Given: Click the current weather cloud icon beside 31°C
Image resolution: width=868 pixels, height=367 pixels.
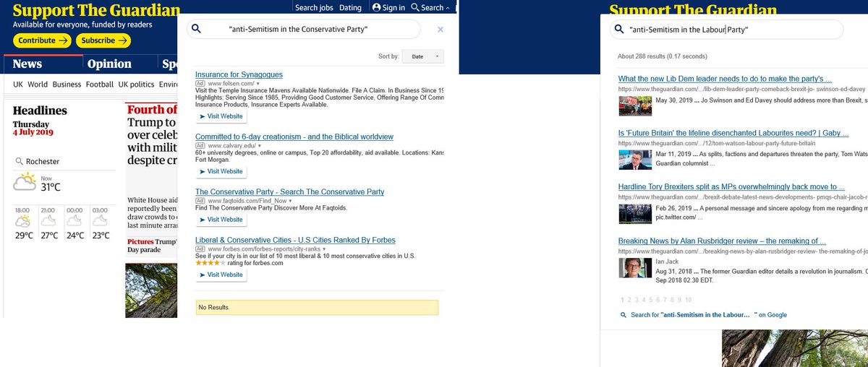Looking at the screenshot, I should [x=25, y=183].
